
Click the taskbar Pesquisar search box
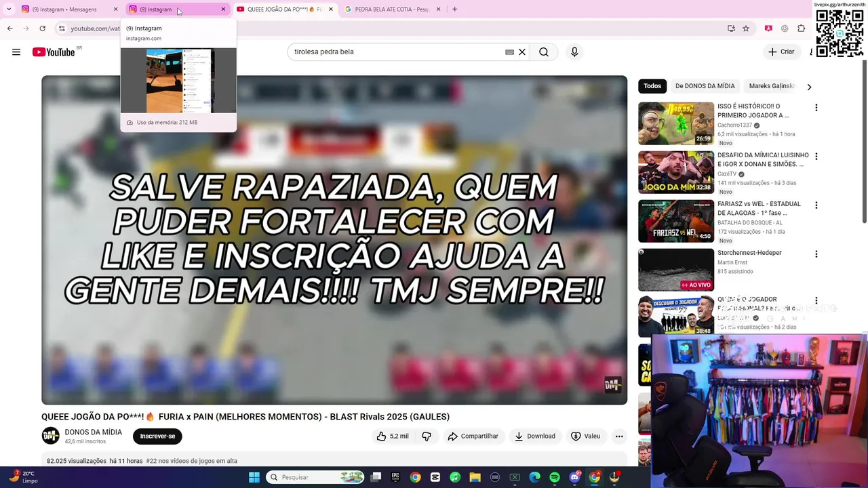point(315,477)
